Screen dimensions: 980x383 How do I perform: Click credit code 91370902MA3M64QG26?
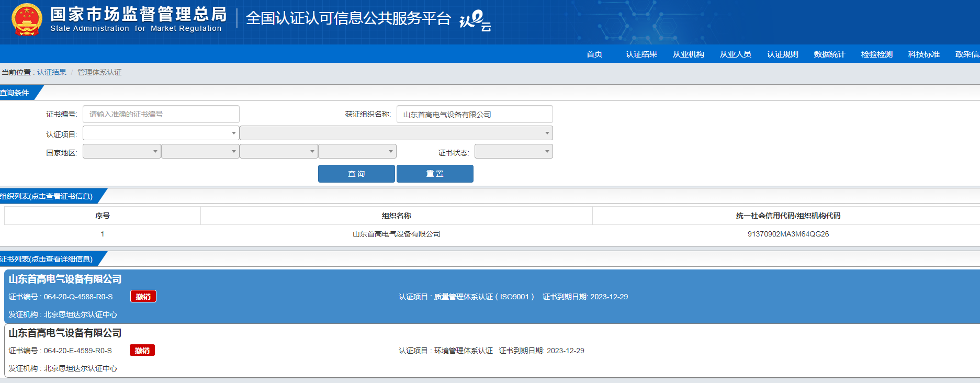[x=788, y=234]
